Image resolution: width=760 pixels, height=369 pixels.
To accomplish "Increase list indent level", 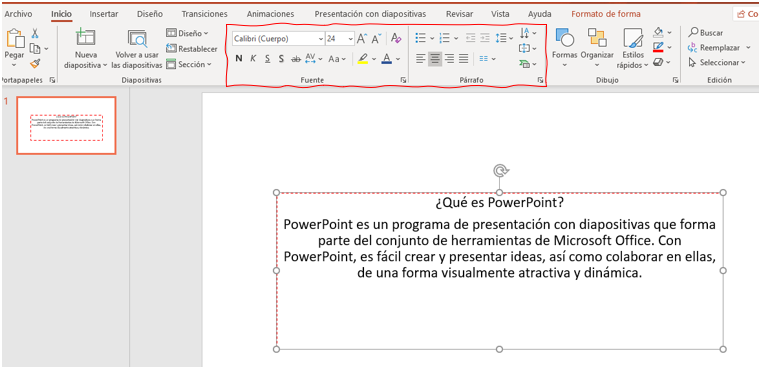I will tap(485, 38).
